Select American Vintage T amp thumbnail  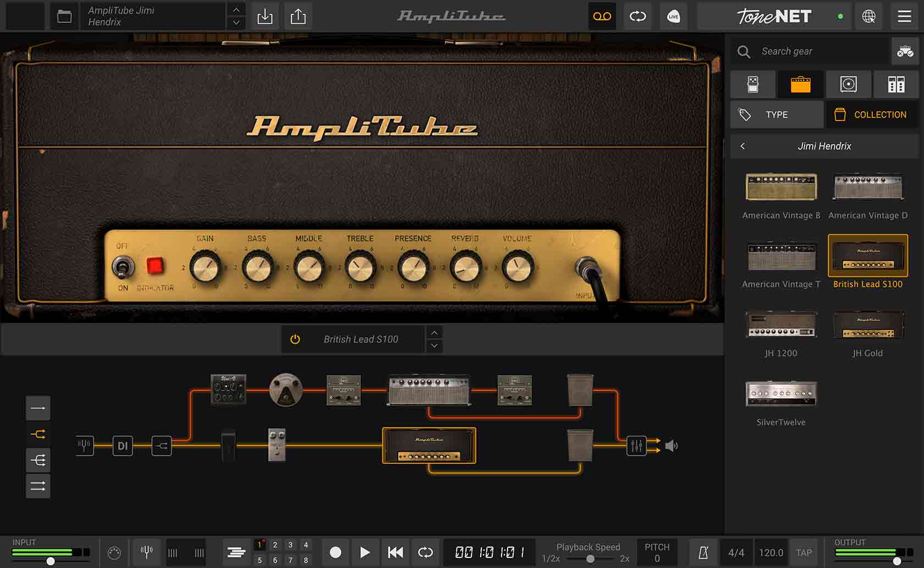(781, 256)
